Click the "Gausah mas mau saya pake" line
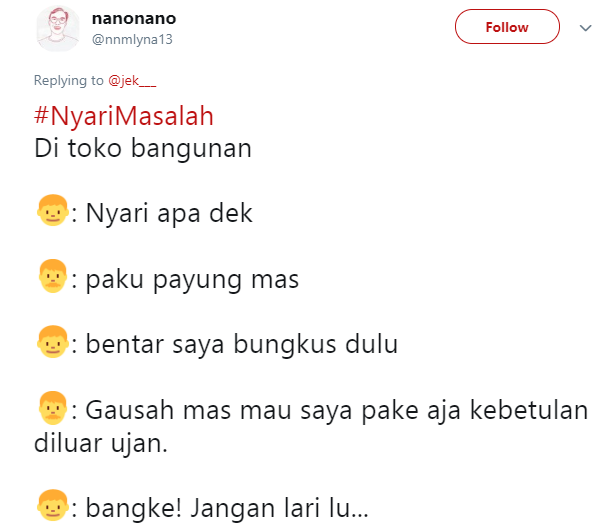Viewport: 604px width, 528px height. pyautogui.click(x=337, y=410)
